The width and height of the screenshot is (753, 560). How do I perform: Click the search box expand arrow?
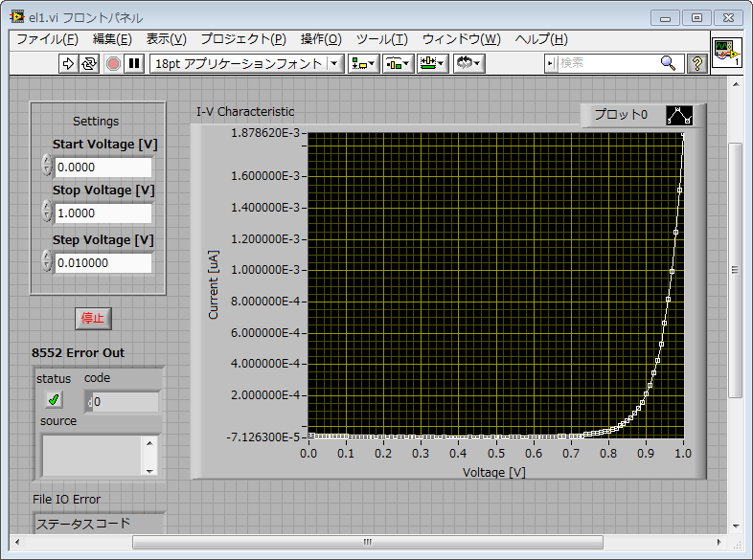550,63
